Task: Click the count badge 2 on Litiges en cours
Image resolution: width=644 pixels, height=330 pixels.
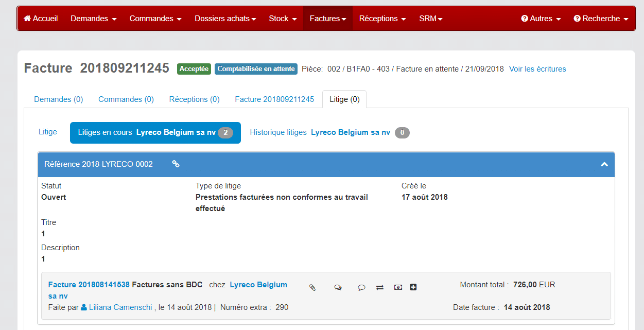Action: coord(225,133)
